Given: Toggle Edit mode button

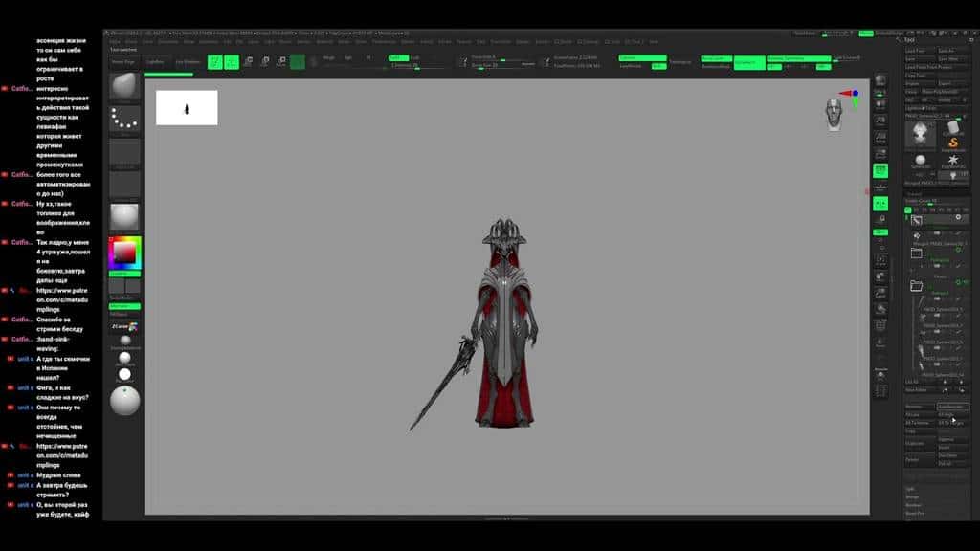Looking at the screenshot, I should [215, 61].
